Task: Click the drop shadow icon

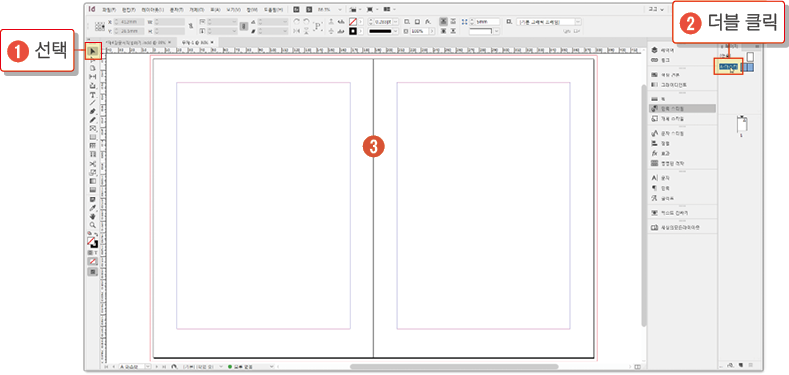Action: click(418, 22)
